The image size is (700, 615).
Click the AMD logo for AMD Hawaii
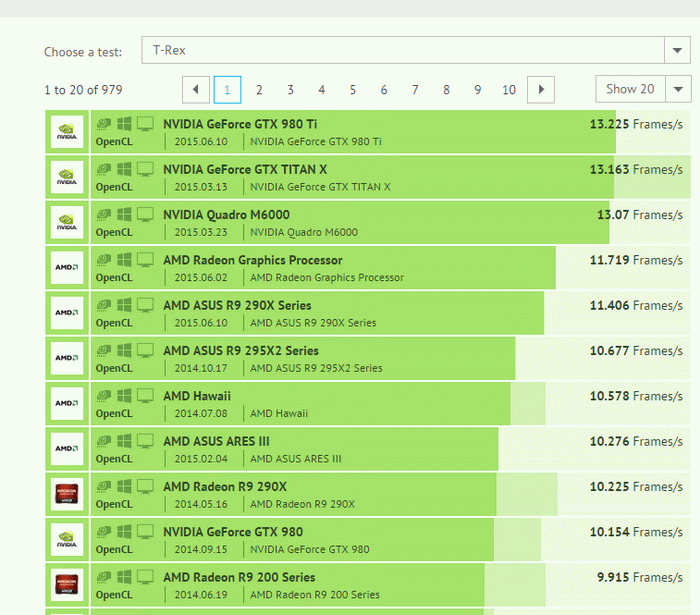click(x=67, y=404)
